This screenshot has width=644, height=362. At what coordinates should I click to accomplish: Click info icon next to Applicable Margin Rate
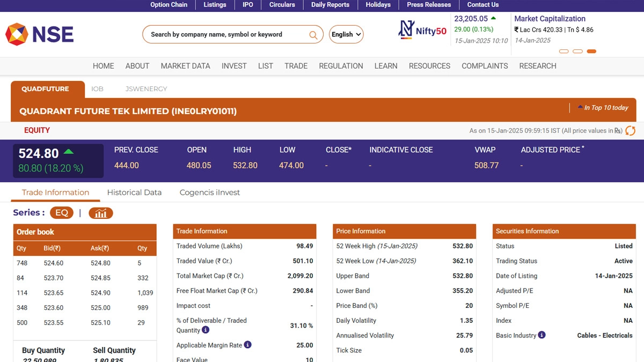tap(247, 345)
